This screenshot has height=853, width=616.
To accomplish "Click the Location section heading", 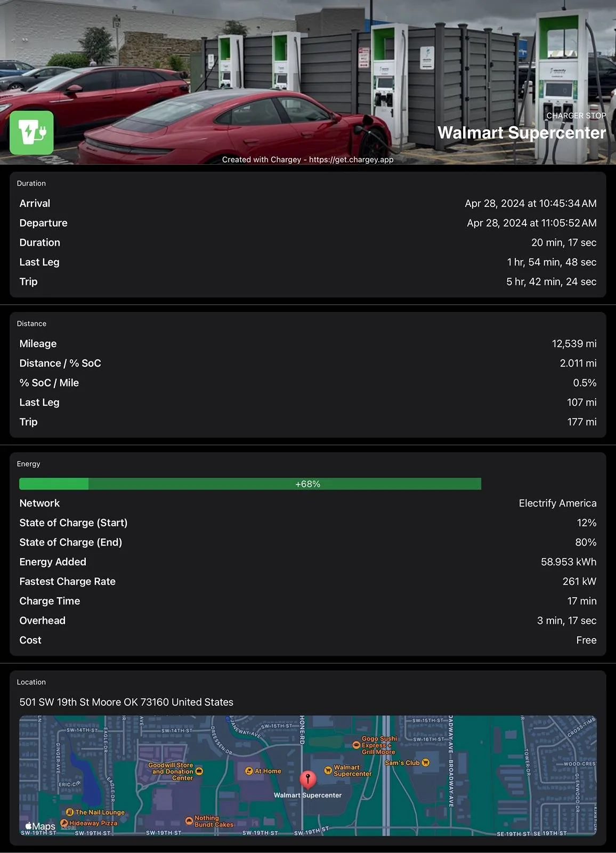I will pos(31,682).
